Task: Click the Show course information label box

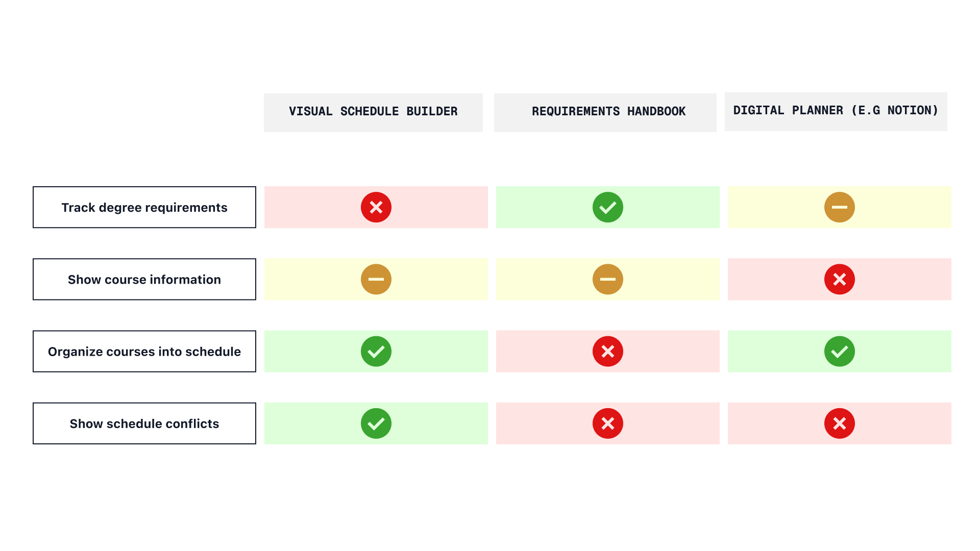Action: 144,279
